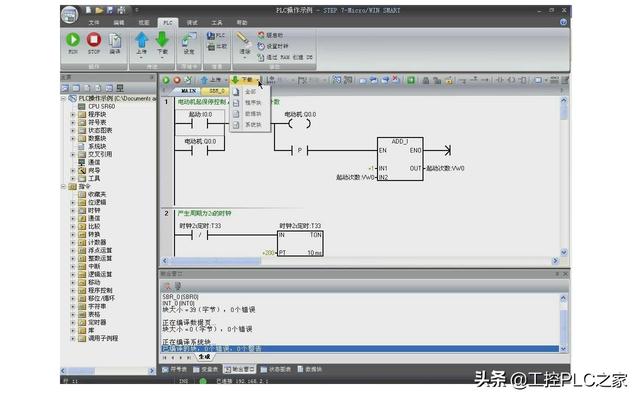Image resolution: width=640 pixels, height=400 pixels.
Task: Expand Status chart (状态图表) tree node
Action: coord(73,131)
